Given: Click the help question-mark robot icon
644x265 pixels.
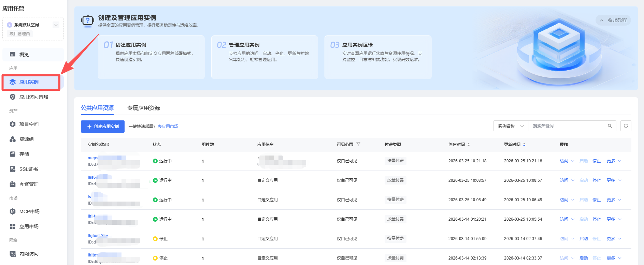Looking at the screenshot, I should click(88, 20).
